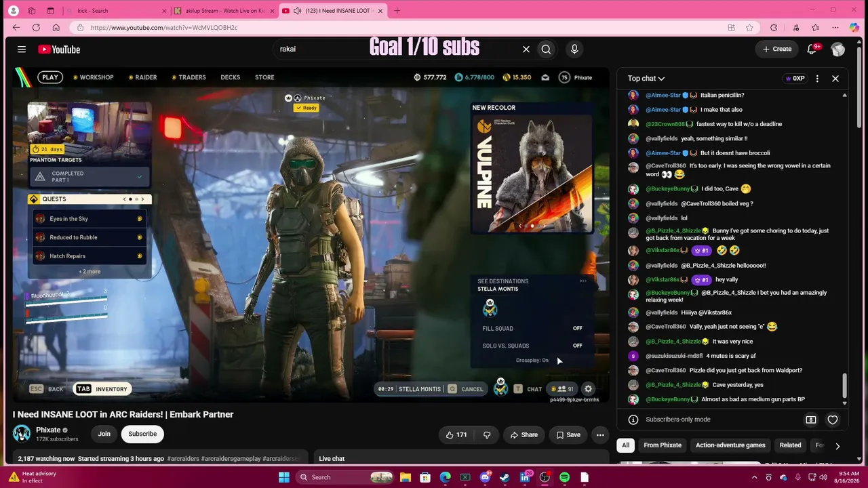Open the browser home page
Viewport: 868px width, 488px height.
tap(56, 28)
